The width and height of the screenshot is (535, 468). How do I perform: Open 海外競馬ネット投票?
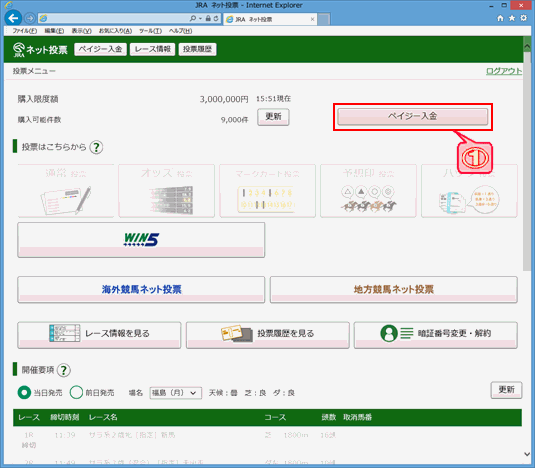tap(141, 290)
